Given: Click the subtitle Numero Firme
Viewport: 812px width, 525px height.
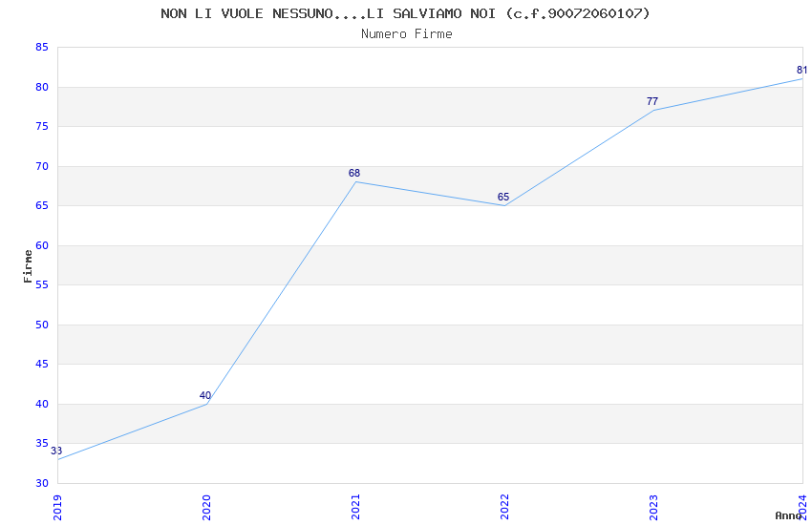Looking at the screenshot, I should (x=407, y=34).
